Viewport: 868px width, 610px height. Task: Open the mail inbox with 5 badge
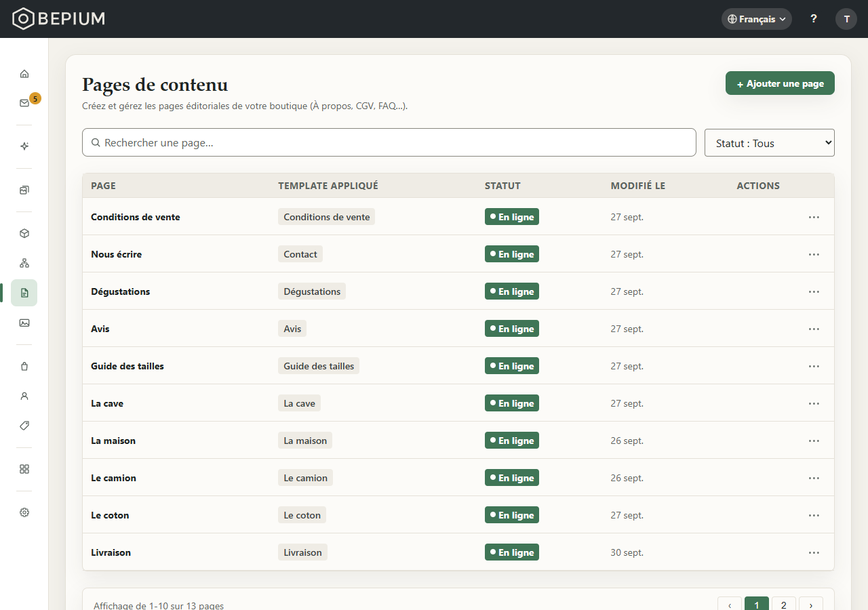click(x=24, y=103)
